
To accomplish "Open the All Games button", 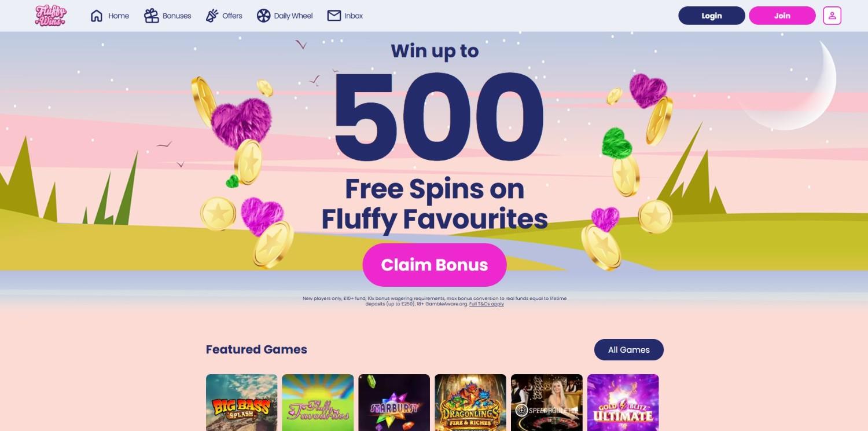I will pyautogui.click(x=628, y=349).
